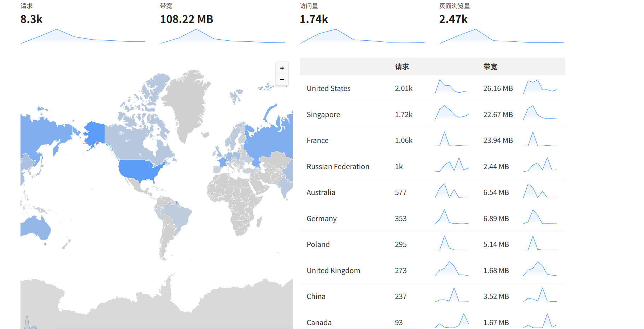
Task: Zoom out on the world map
Action: pos(282,80)
